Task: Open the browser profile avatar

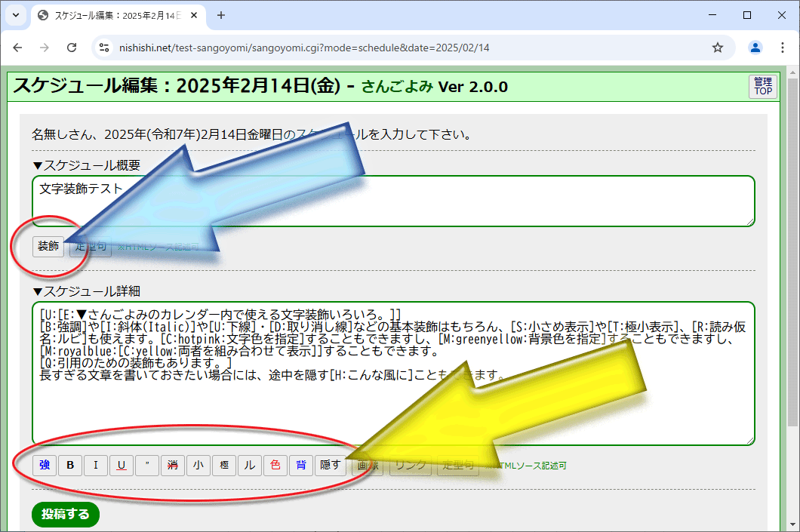Action: (755, 48)
